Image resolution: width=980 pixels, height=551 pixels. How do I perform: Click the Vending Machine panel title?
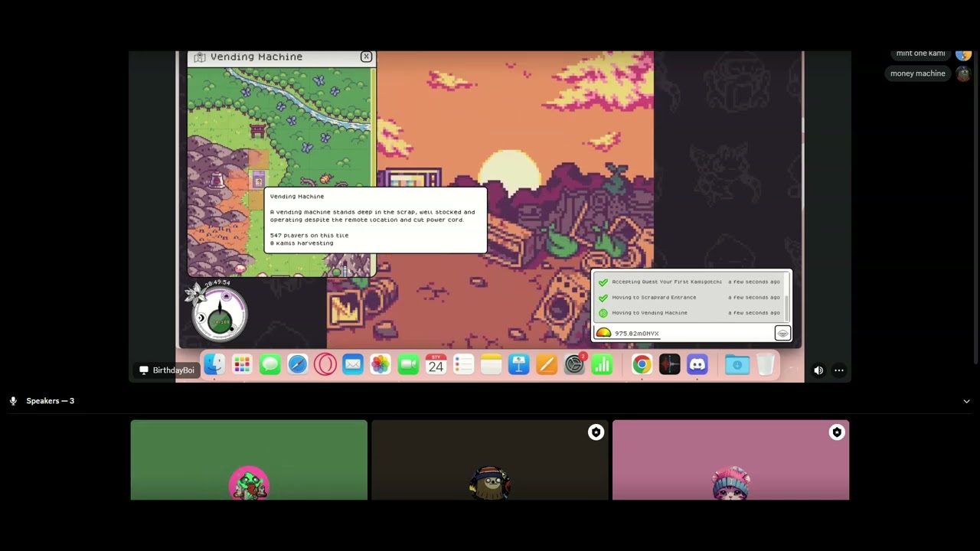256,57
